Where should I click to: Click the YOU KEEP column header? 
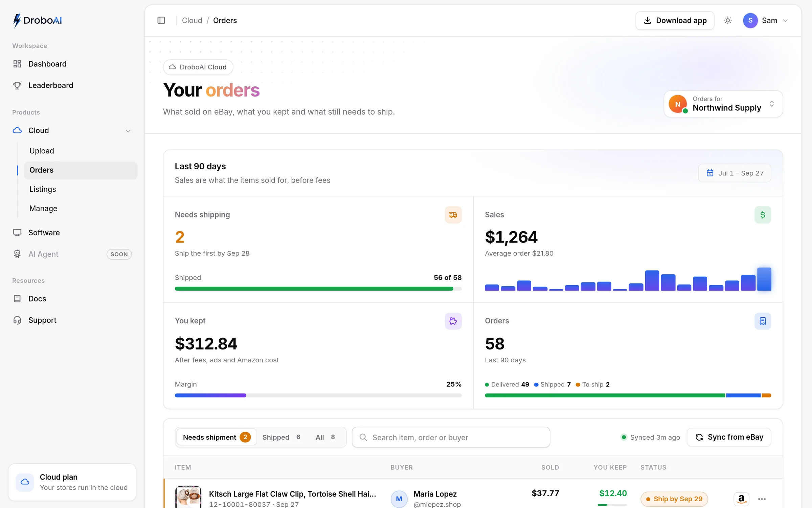coord(610,467)
